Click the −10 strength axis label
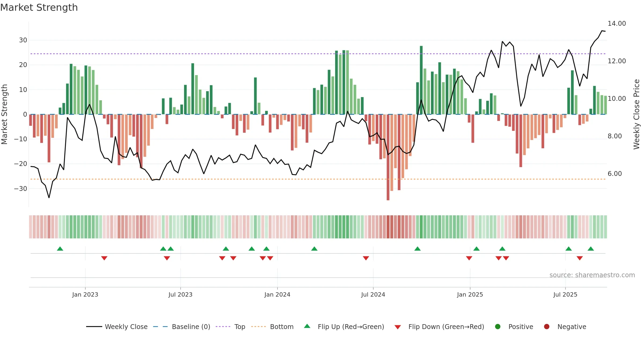The width and height of the screenshot is (644, 362). point(21,139)
